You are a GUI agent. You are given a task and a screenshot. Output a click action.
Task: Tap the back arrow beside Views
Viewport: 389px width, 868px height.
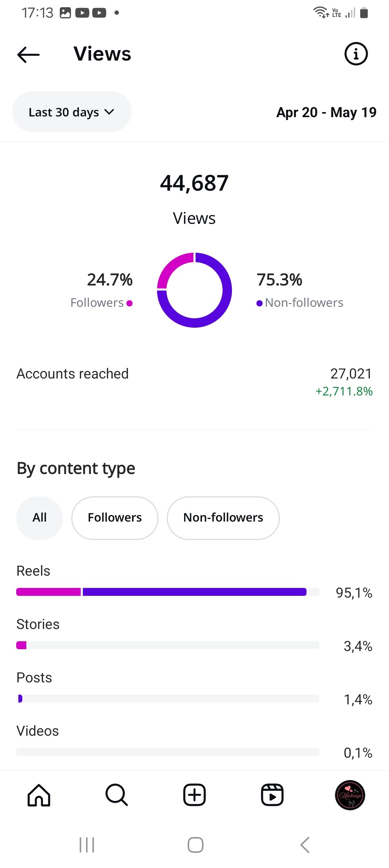[x=28, y=55]
